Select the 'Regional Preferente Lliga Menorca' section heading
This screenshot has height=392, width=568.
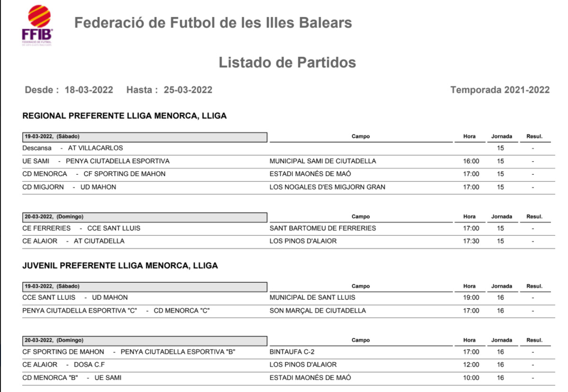(x=125, y=116)
